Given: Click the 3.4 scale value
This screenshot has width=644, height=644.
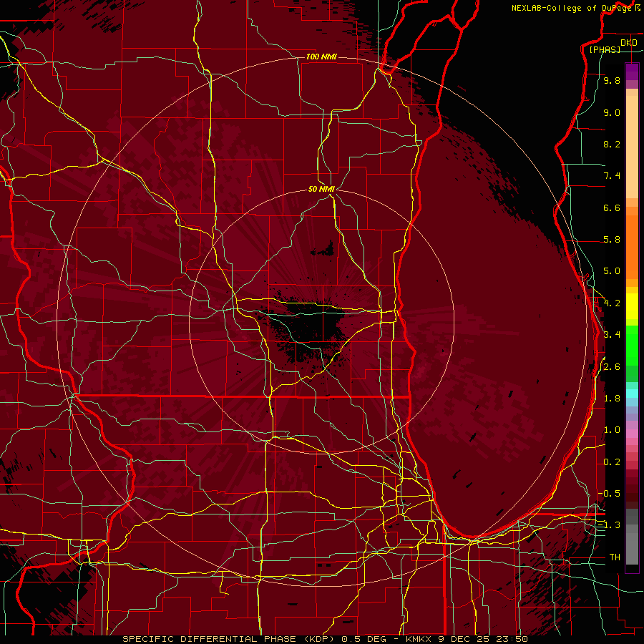Looking at the screenshot, I should (x=612, y=335).
